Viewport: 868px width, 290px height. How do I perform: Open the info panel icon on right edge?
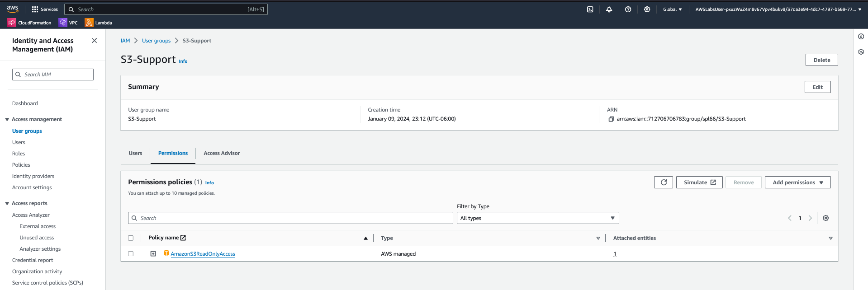[x=861, y=37]
